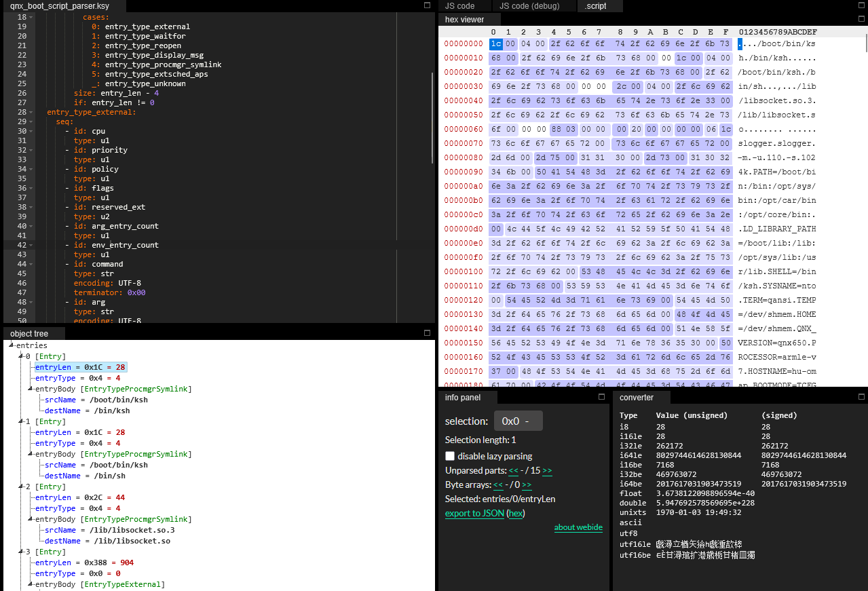This screenshot has height=591, width=868.
Task: Collapse the entries root tree node
Action: pos(12,345)
